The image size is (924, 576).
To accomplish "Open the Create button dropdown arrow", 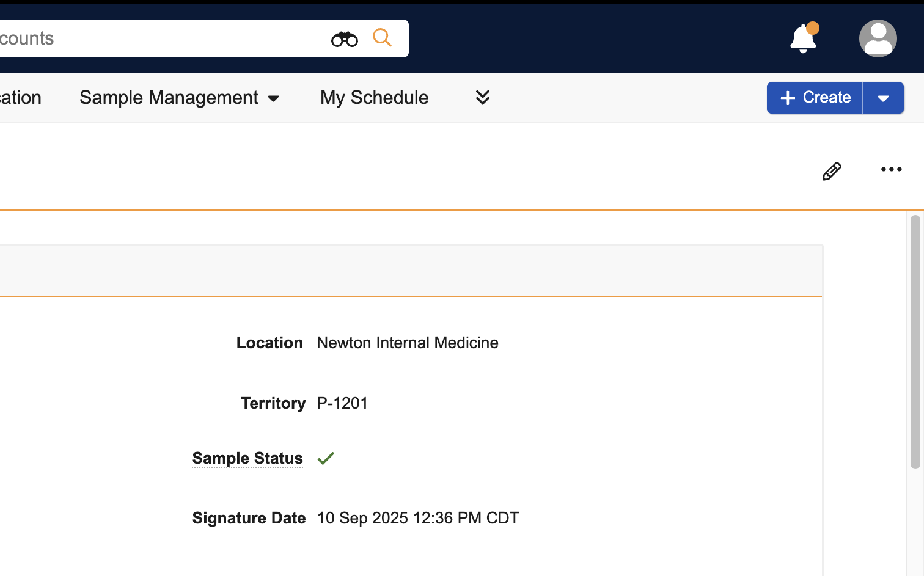I will 883,98.
